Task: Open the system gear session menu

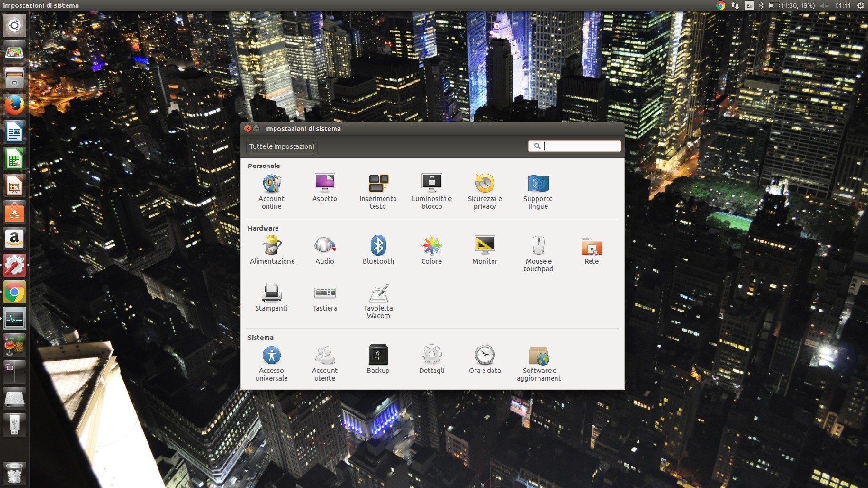Action: [x=860, y=5]
